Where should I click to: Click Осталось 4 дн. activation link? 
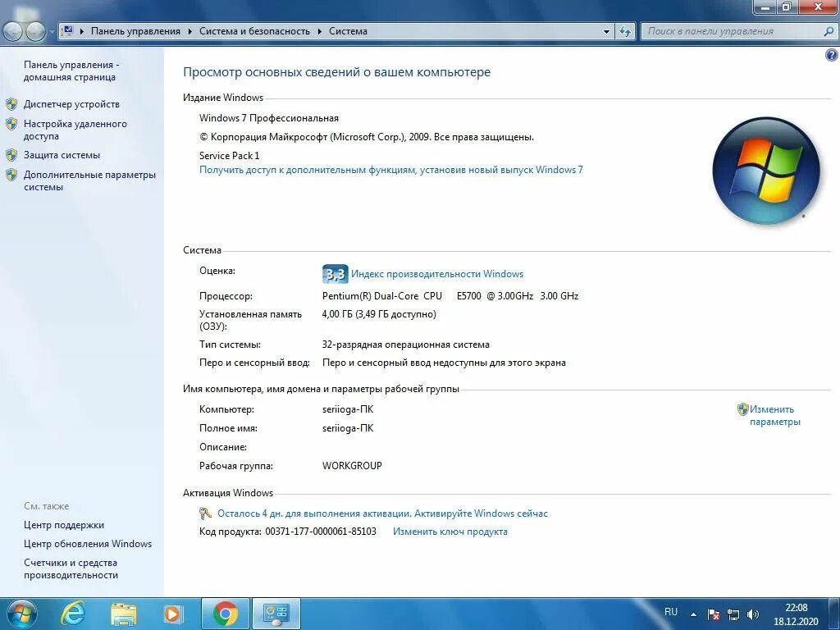(382, 514)
